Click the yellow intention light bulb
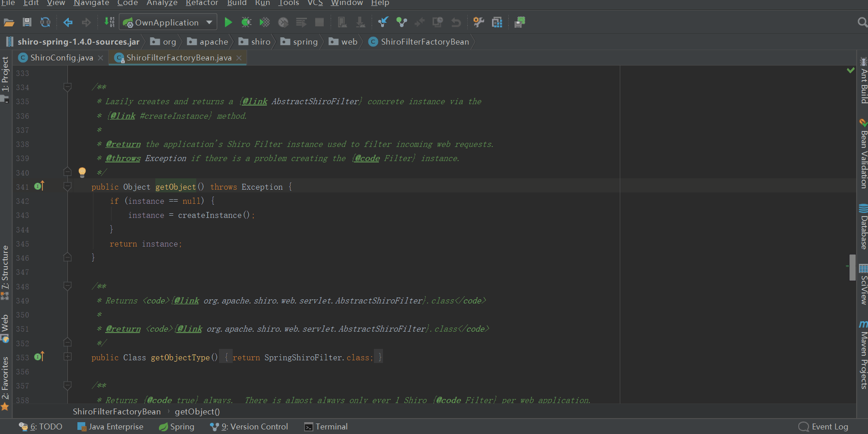Image resolution: width=868 pixels, height=434 pixels. tap(82, 172)
